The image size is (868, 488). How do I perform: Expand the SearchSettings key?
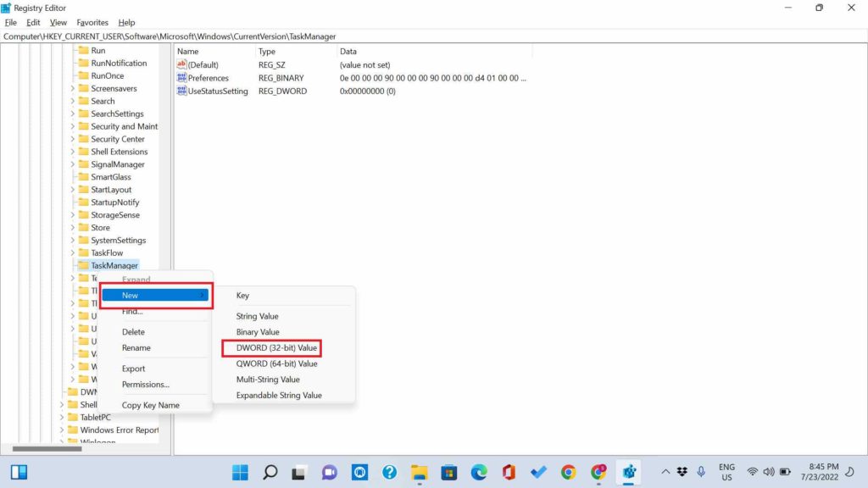click(x=73, y=114)
